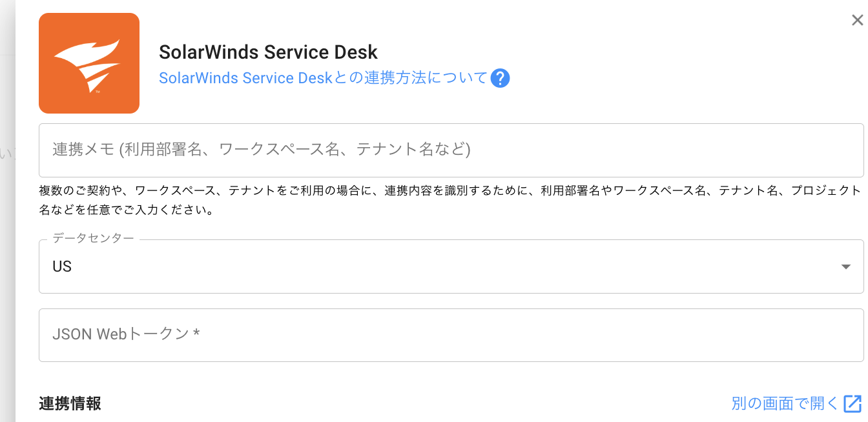Open the SolarWinds Service Deskとの連携方法について link
The width and height of the screenshot is (868, 422).
323,78
